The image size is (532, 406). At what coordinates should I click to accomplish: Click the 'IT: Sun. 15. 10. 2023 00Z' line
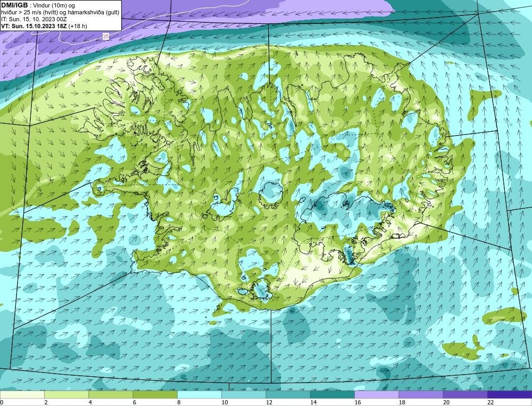(34, 19)
